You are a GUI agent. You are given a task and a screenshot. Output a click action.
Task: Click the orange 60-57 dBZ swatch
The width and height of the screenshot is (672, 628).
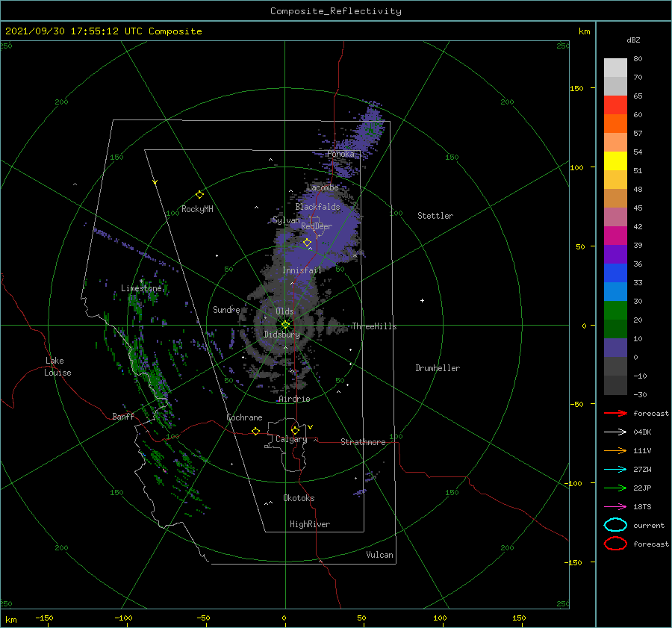(x=615, y=124)
